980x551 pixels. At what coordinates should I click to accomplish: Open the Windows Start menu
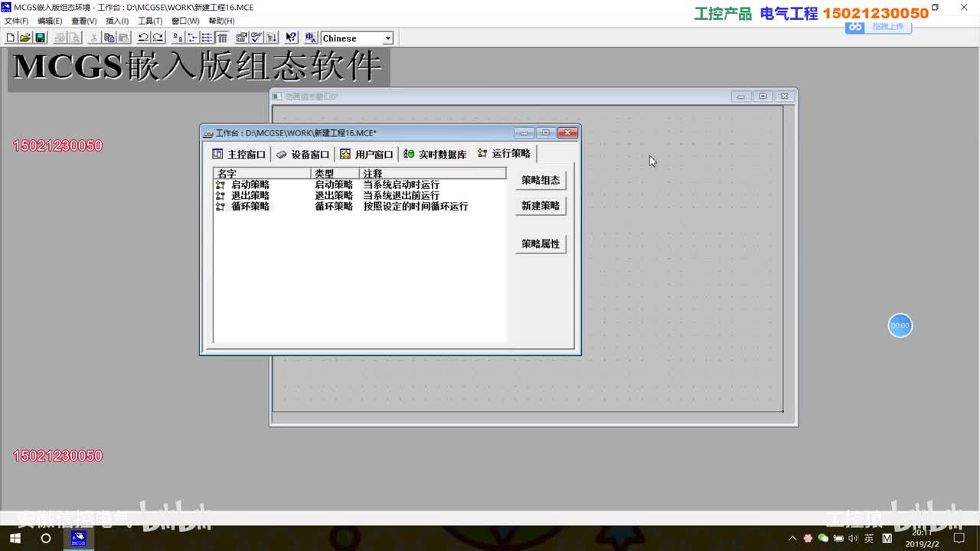point(15,538)
